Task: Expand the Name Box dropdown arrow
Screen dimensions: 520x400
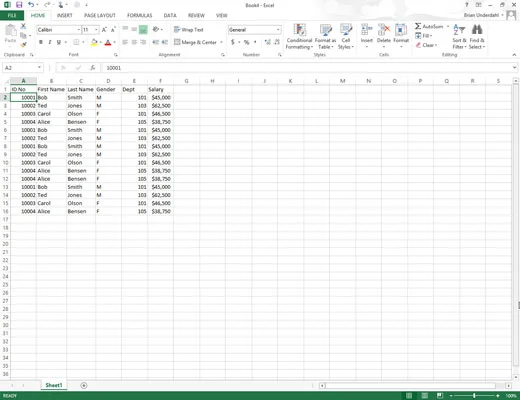Action: [39, 68]
